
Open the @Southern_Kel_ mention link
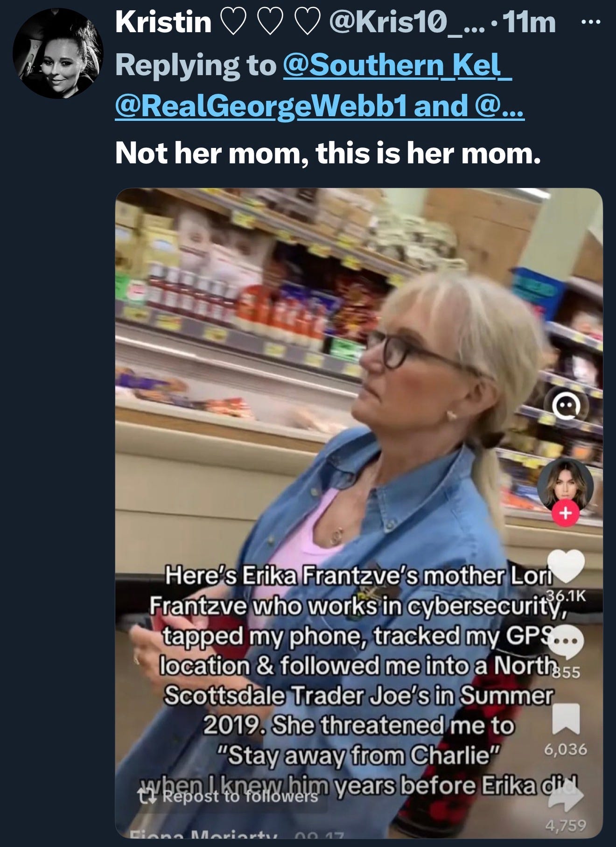[398, 65]
